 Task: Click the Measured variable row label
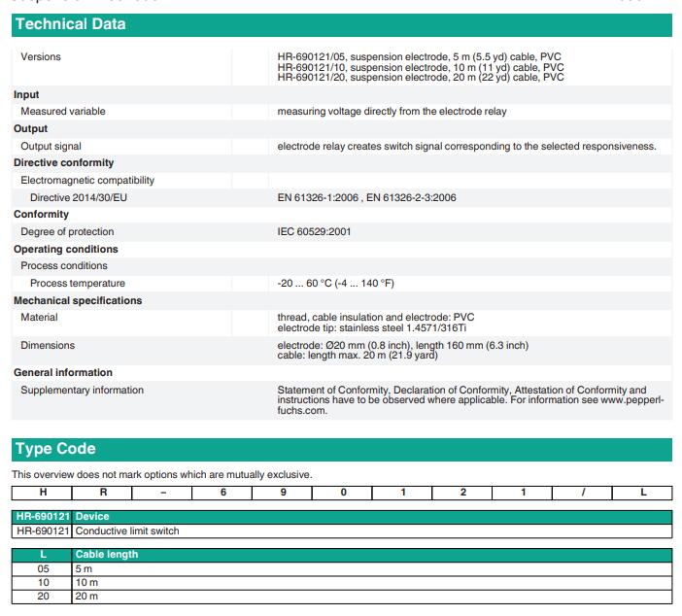click(x=63, y=112)
